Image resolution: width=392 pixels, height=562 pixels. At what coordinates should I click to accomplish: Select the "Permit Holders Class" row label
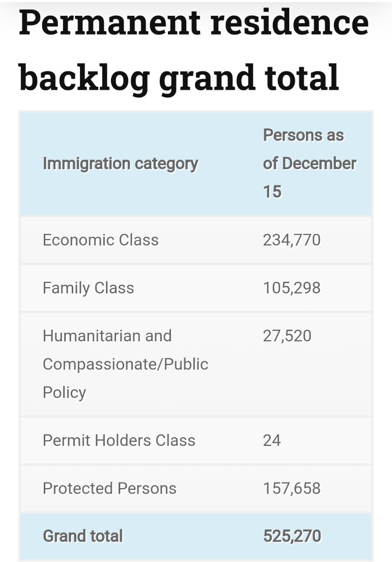tap(119, 440)
